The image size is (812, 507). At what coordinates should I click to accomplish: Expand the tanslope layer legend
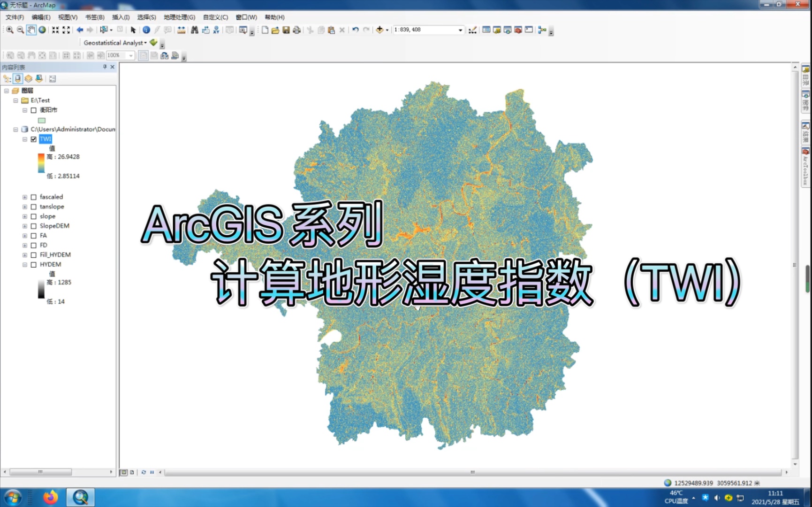tap(25, 207)
